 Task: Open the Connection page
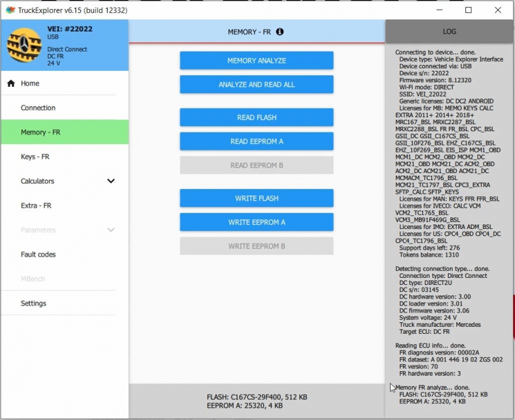(64, 107)
